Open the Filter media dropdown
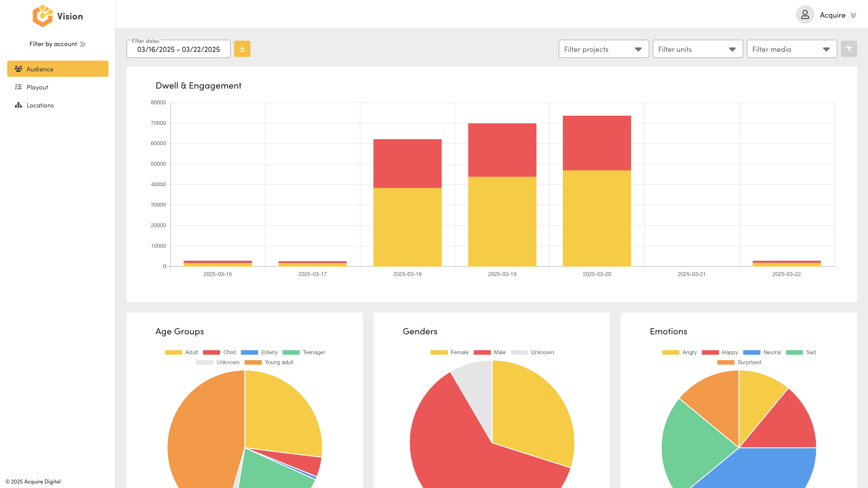 click(792, 49)
